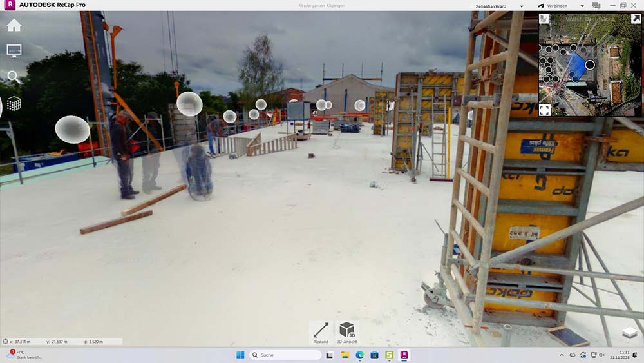Viewport: 644px width, 363px height.
Task: Open the Verbinden dropdown menu
Action: point(560,6)
